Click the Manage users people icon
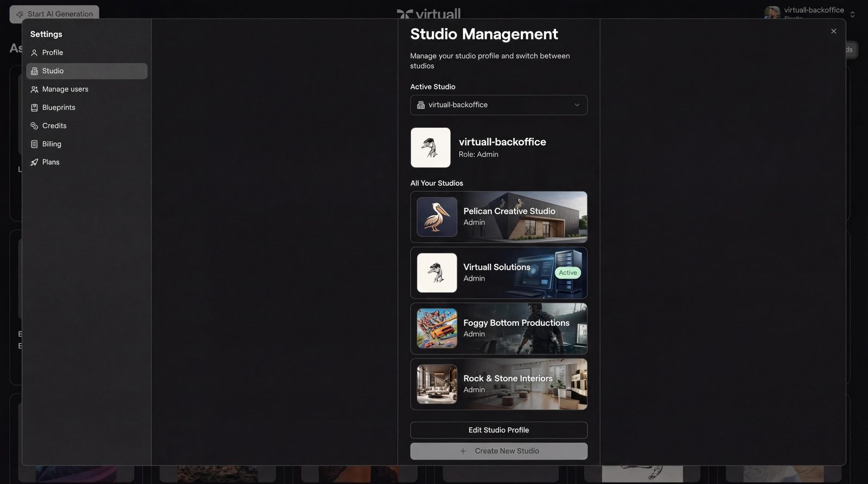The height and width of the screenshot is (484, 868). click(x=34, y=89)
